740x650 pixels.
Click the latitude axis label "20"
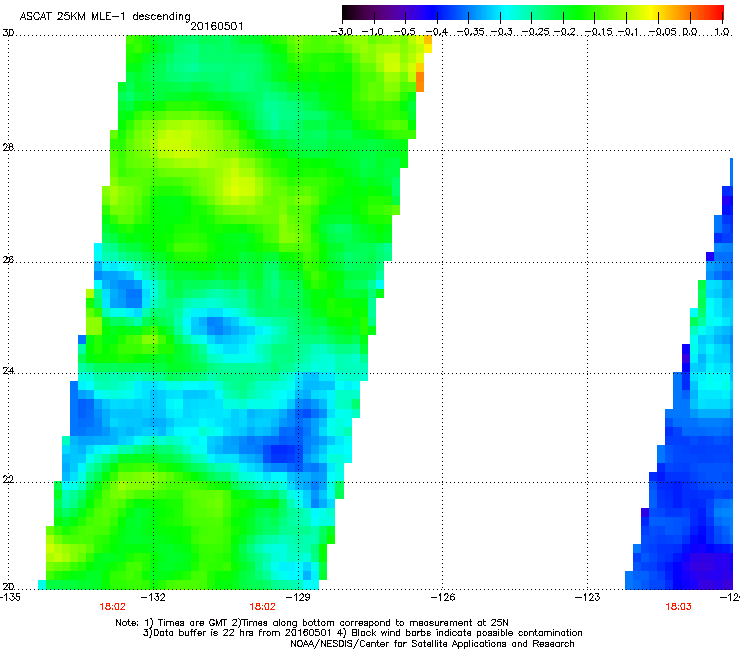tap(8, 587)
